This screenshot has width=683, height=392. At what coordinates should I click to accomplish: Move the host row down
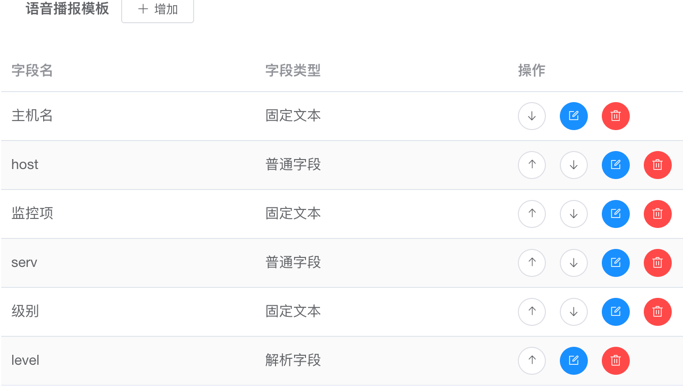point(574,165)
